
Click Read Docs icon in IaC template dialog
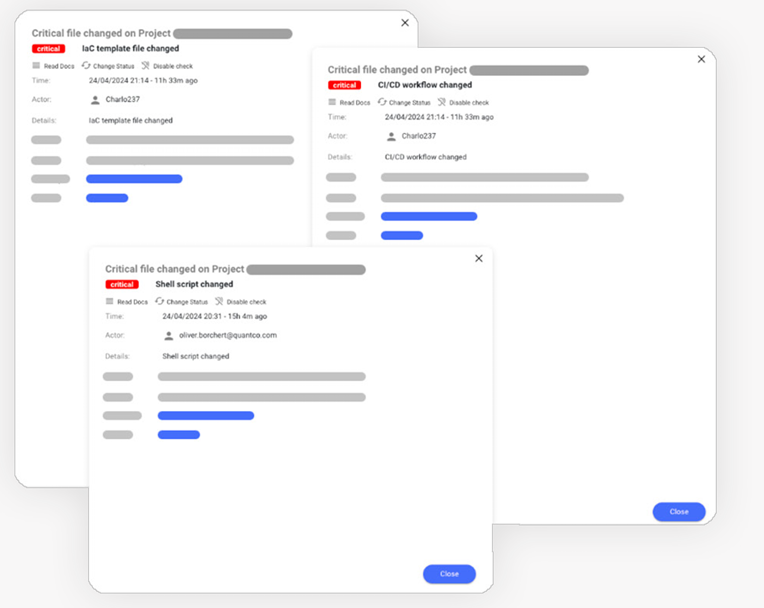click(x=37, y=66)
